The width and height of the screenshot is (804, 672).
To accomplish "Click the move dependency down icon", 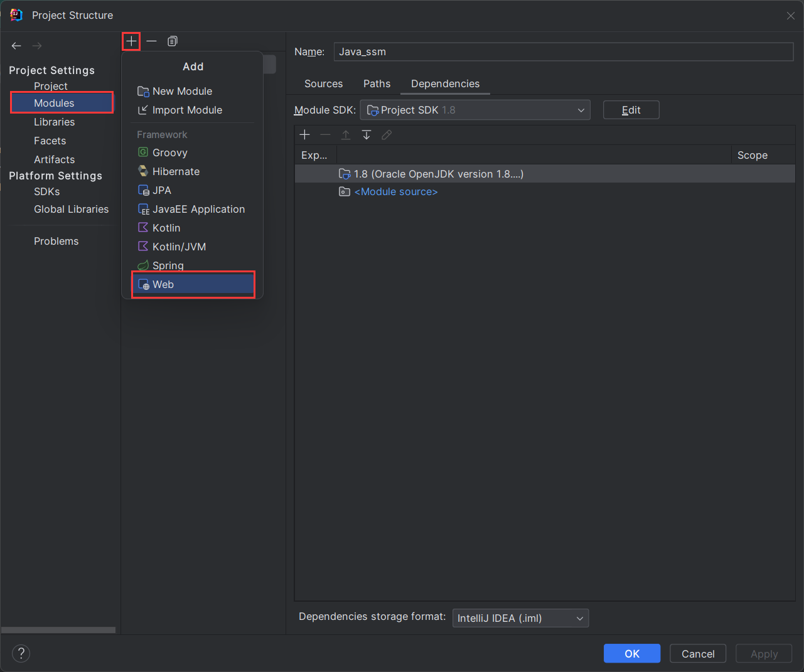I will (x=367, y=135).
